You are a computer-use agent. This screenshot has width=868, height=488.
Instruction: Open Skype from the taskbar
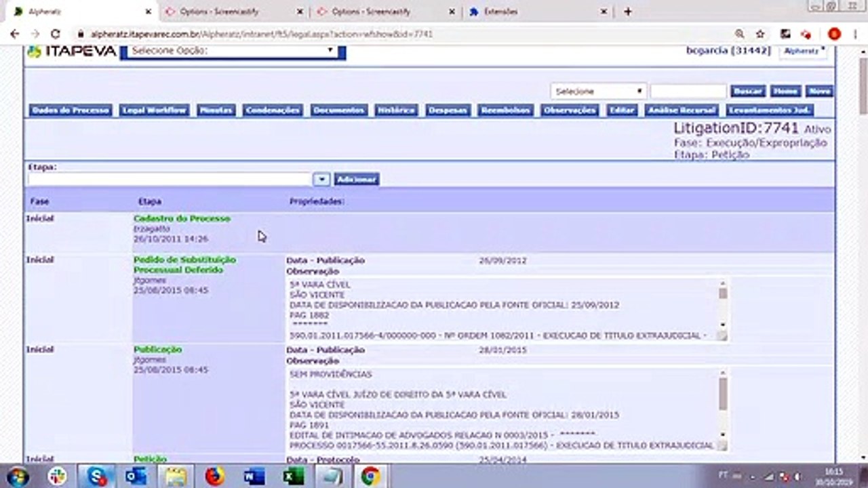click(x=97, y=476)
